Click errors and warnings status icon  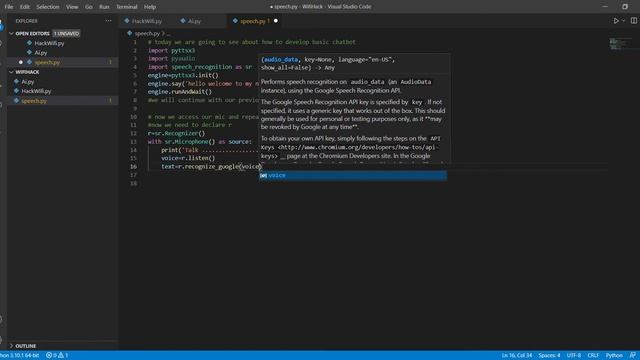[57, 355]
